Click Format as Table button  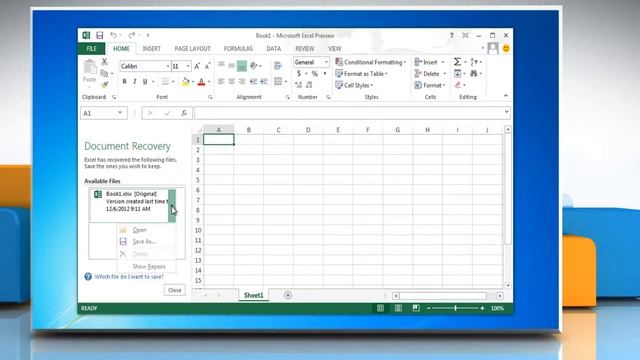(362, 73)
